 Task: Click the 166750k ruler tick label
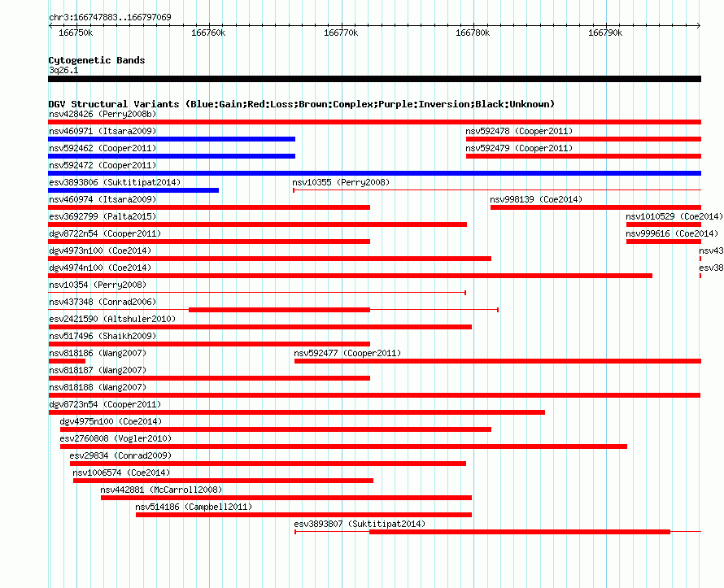point(76,33)
